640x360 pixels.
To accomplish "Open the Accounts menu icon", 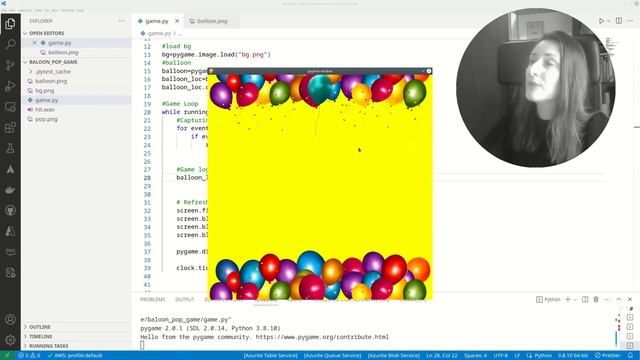I will click(10, 319).
